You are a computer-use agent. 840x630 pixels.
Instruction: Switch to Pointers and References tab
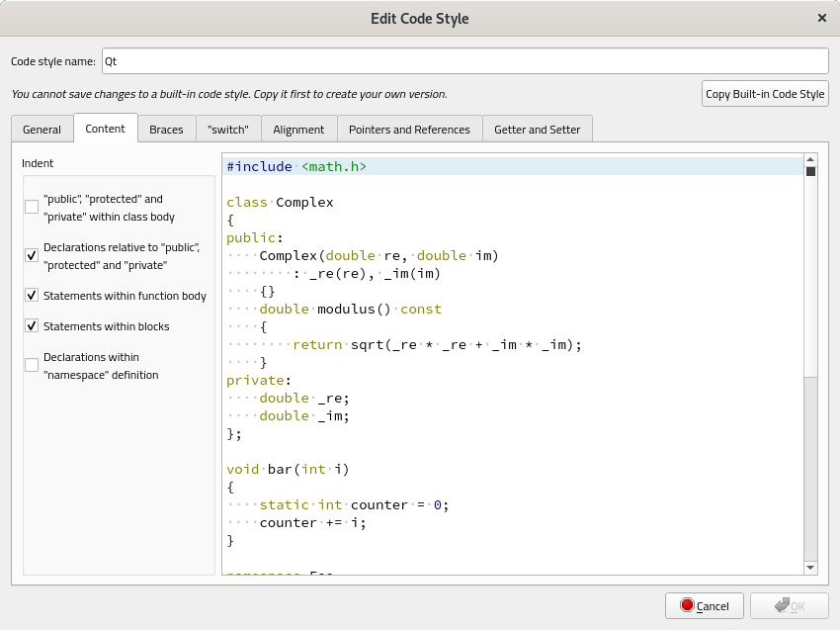[x=409, y=130]
